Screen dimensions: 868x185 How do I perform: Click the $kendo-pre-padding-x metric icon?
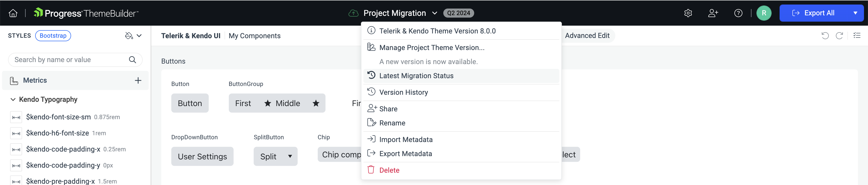pyautogui.click(x=16, y=181)
